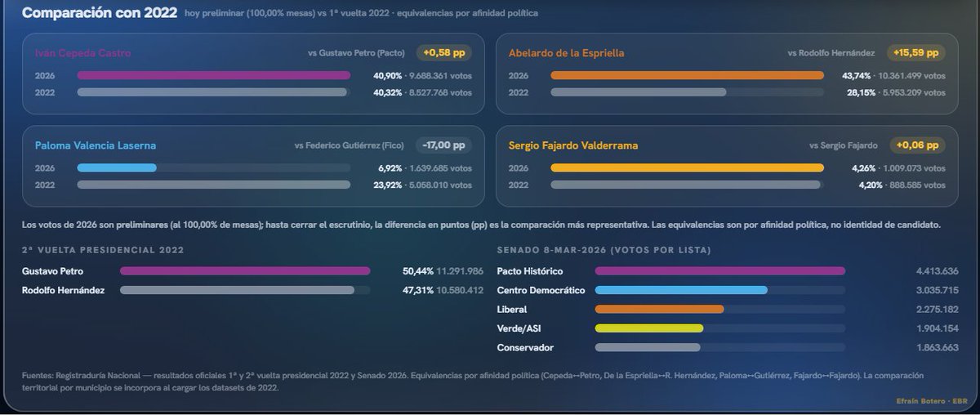980x415 pixels.
Task: Click the 2.275.182 vote count
Action: [x=937, y=310]
